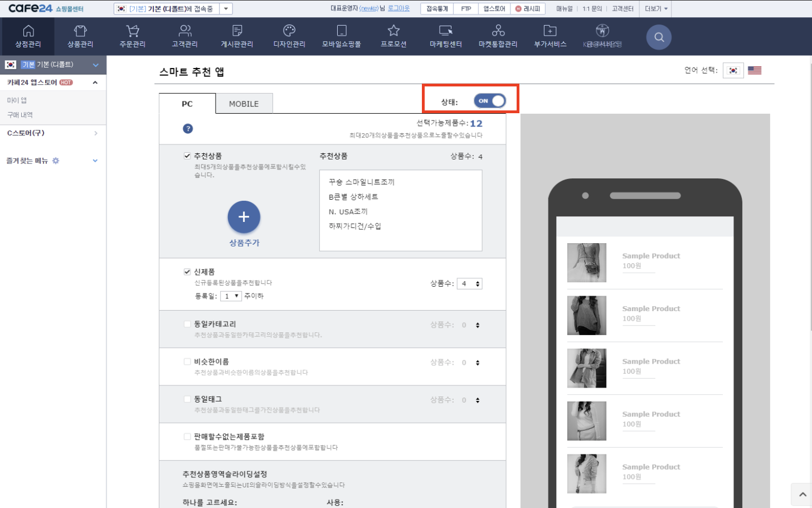
Task: Click the second Sample Product thumbnail
Action: (x=587, y=316)
